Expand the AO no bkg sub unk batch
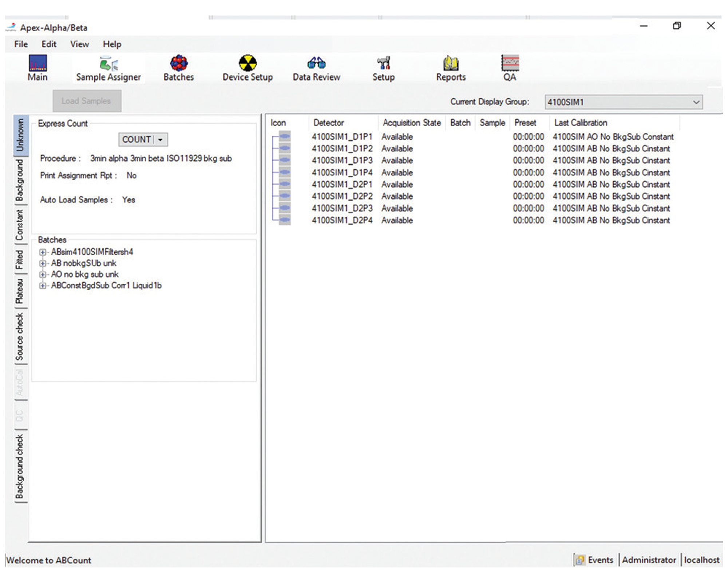This screenshot has width=728, height=582. click(x=43, y=274)
